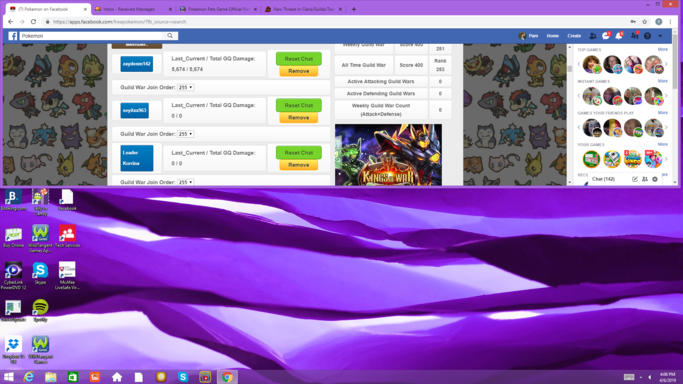
Task: Launch Spotify from the desktop
Action: tap(40, 310)
